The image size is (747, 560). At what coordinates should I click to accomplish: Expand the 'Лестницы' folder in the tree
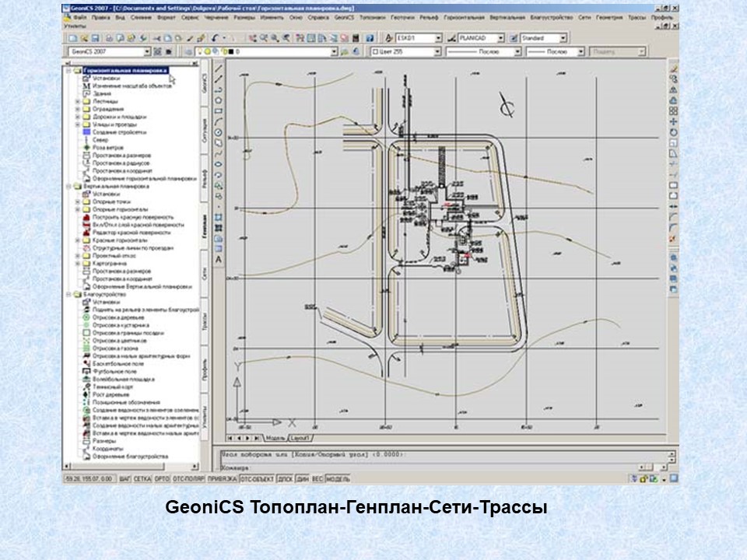78,101
